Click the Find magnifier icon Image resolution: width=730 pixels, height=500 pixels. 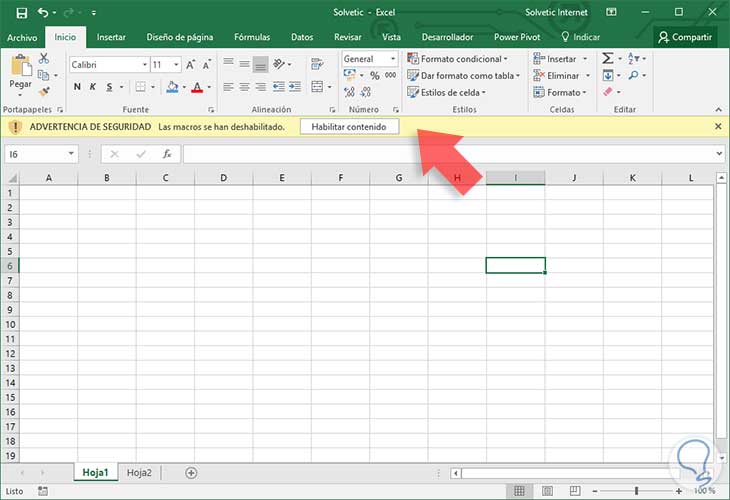(x=633, y=75)
